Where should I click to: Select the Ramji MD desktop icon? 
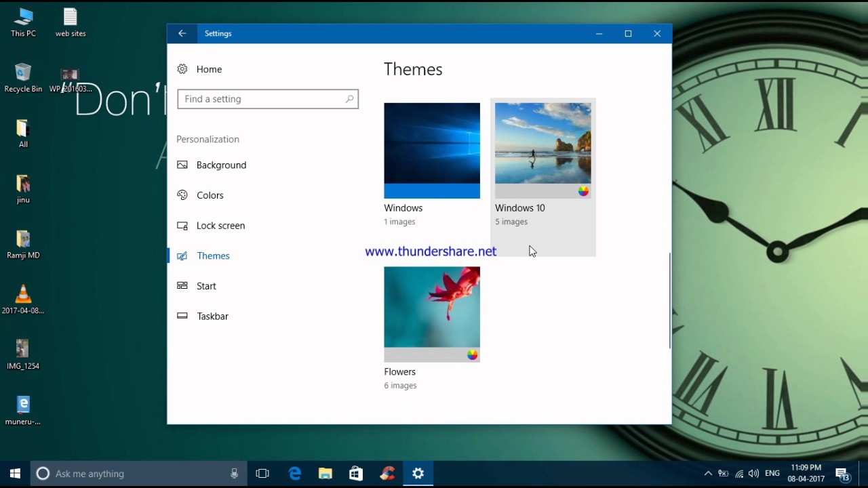click(23, 245)
